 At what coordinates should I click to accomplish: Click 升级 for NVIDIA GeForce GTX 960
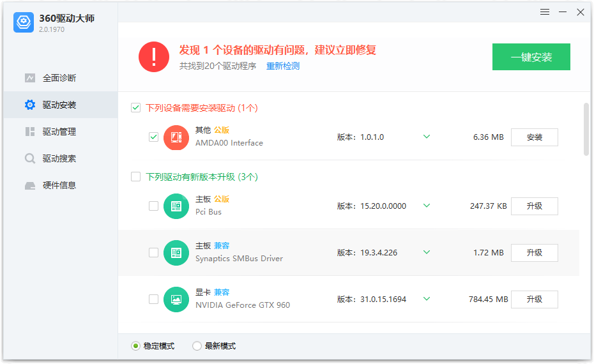(534, 300)
